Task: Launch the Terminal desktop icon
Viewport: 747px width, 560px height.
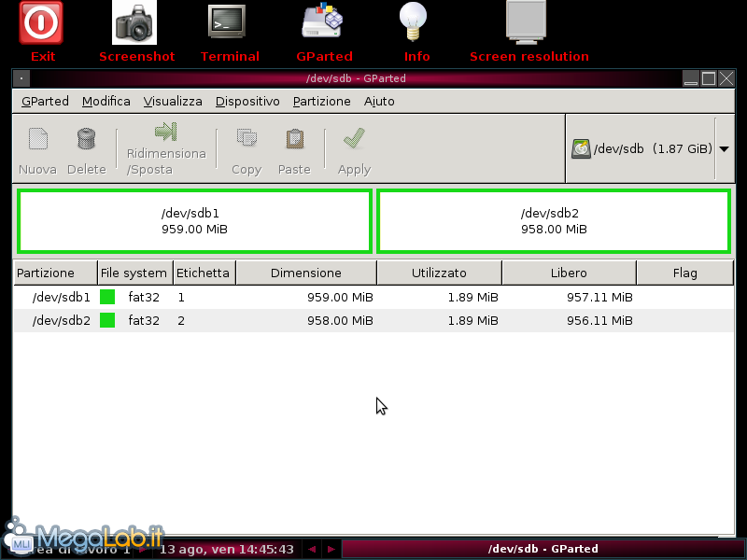Action: coord(227,21)
